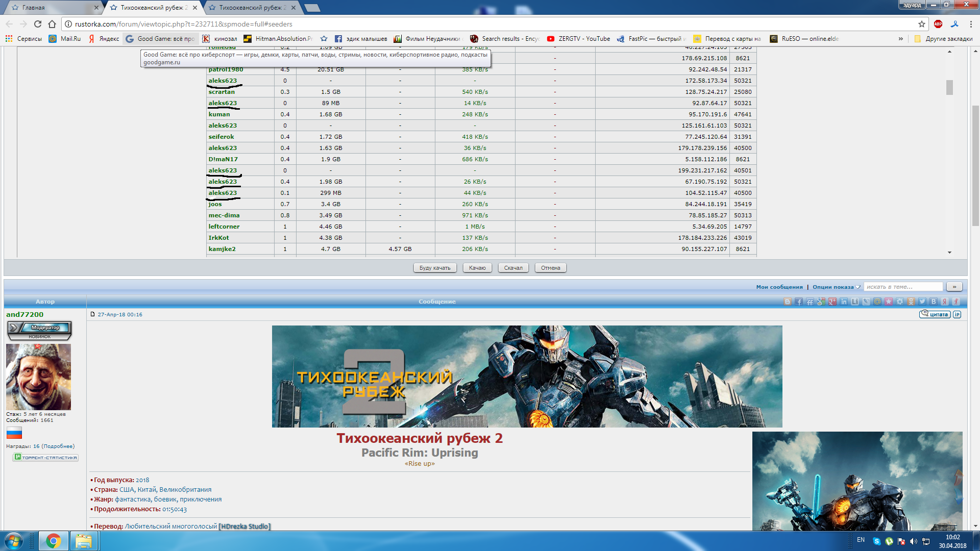980x551 pixels.
Task: Open the кинозал bookmark
Action: (x=220, y=39)
